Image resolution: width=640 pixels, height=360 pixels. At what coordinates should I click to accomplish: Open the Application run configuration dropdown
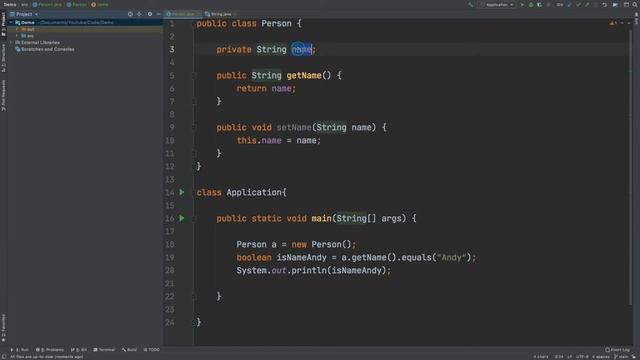(x=497, y=5)
